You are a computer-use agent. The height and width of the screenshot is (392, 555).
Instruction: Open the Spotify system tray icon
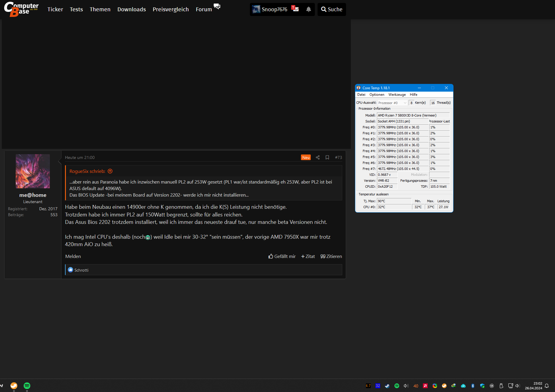coord(397,386)
